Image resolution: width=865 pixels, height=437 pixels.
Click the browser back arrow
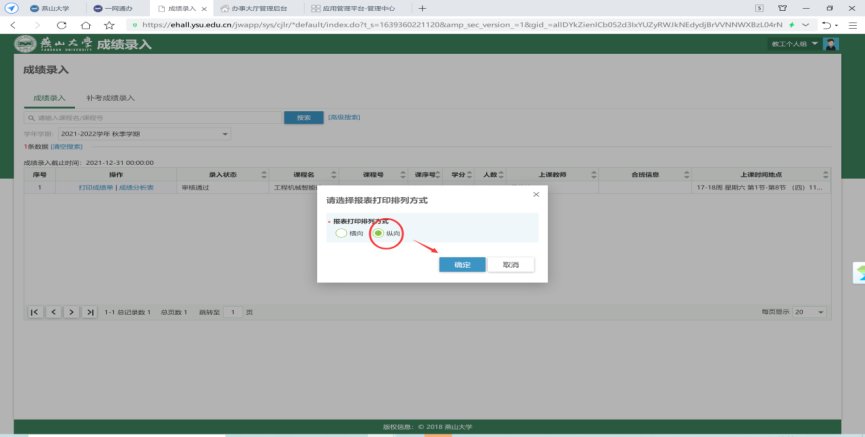(x=14, y=23)
